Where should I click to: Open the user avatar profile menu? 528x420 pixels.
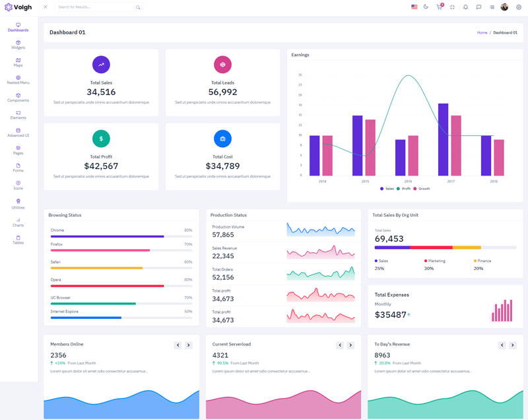[504, 7]
